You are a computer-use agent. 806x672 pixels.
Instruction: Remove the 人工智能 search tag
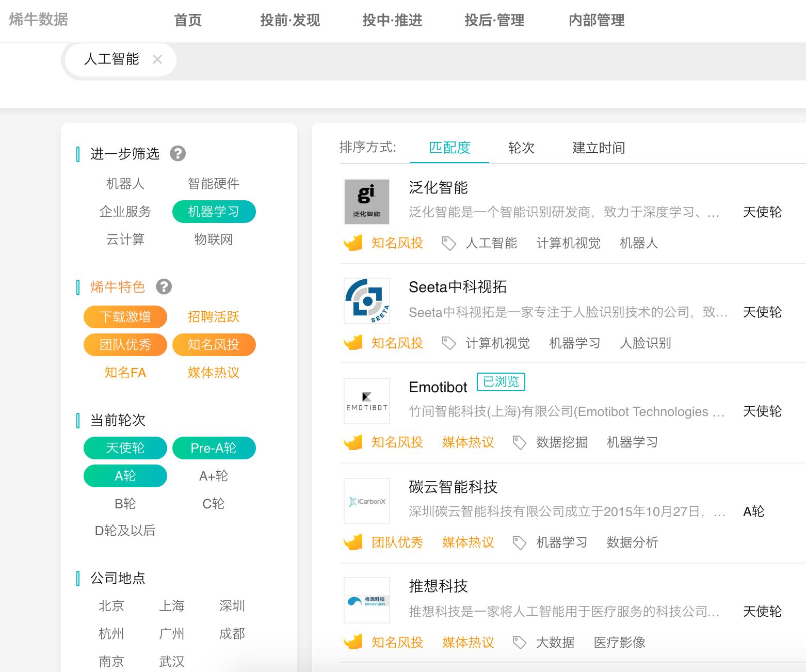click(x=157, y=60)
